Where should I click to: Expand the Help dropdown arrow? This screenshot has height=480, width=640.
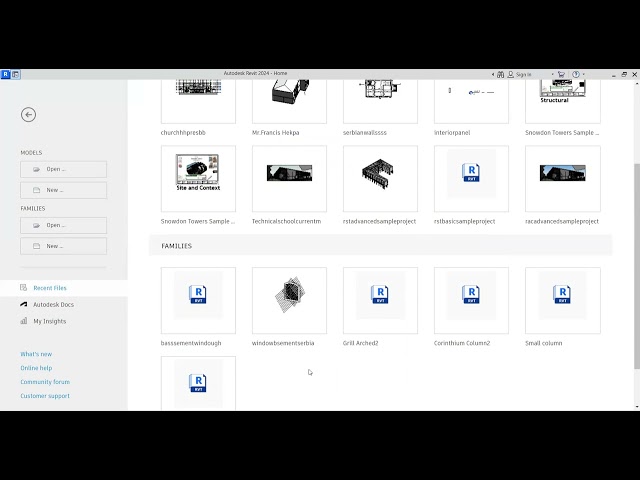tap(584, 74)
